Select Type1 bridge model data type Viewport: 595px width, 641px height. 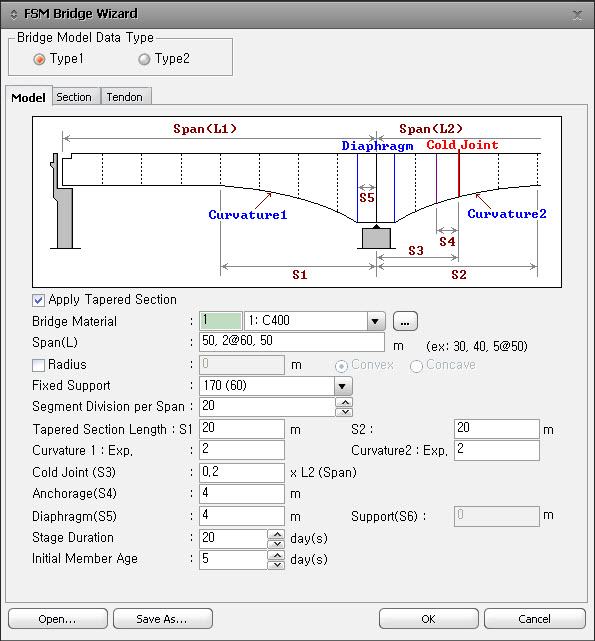39,60
